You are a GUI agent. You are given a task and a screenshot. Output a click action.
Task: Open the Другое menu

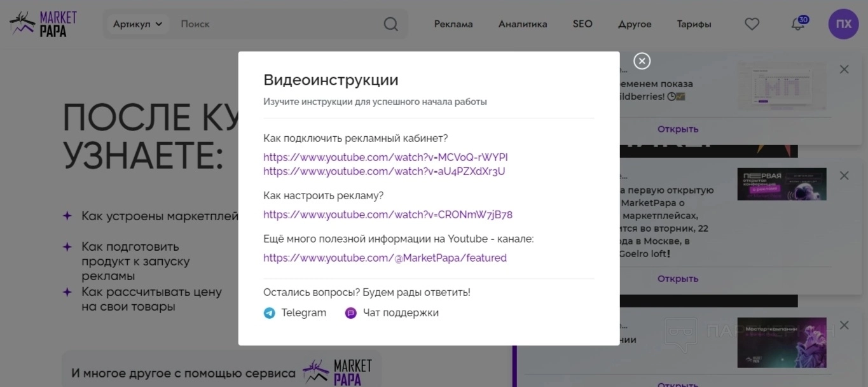click(x=635, y=24)
